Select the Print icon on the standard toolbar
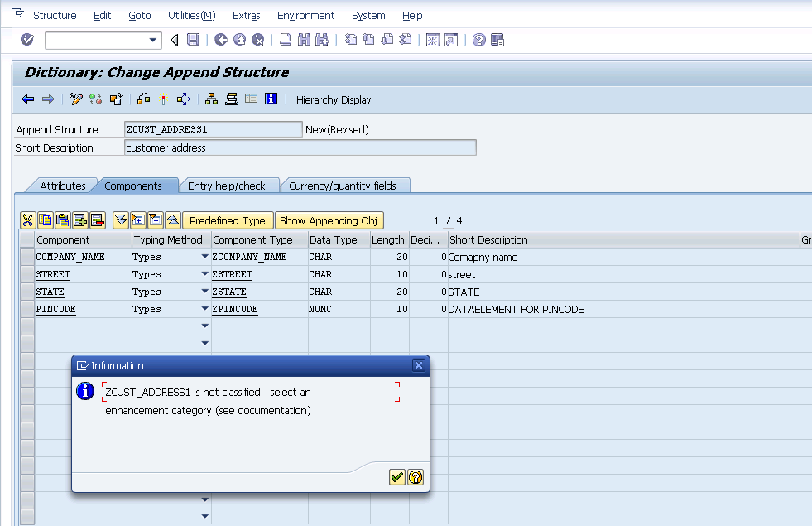Viewport: 812px width, 526px height. pos(284,39)
